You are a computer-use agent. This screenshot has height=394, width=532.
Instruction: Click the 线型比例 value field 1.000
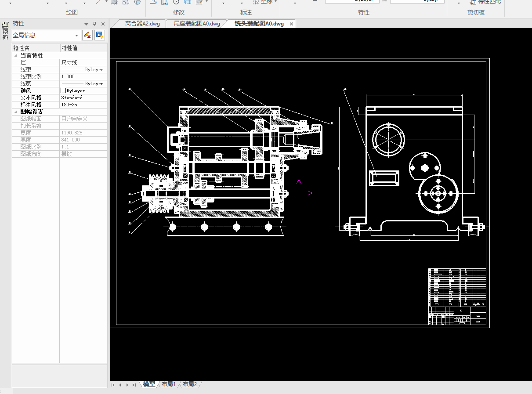(83, 76)
